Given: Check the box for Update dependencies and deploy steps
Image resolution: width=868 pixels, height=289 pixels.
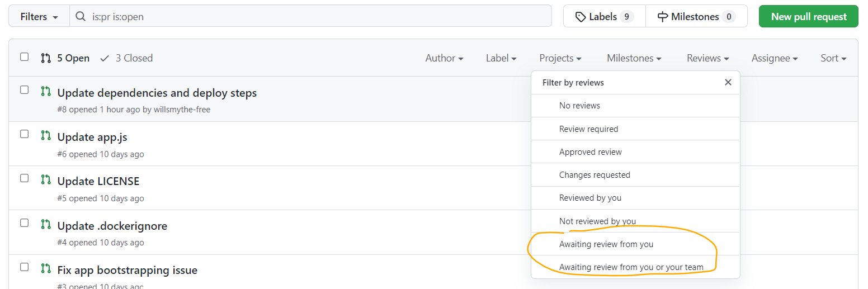Looking at the screenshot, I should [x=24, y=89].
